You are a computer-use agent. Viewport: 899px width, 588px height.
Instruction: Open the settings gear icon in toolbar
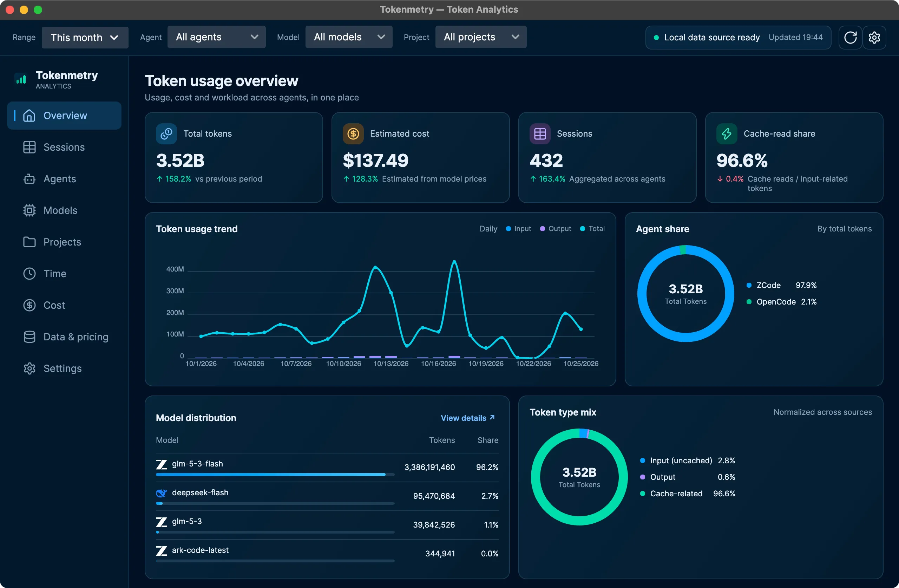tap(874, 38)
